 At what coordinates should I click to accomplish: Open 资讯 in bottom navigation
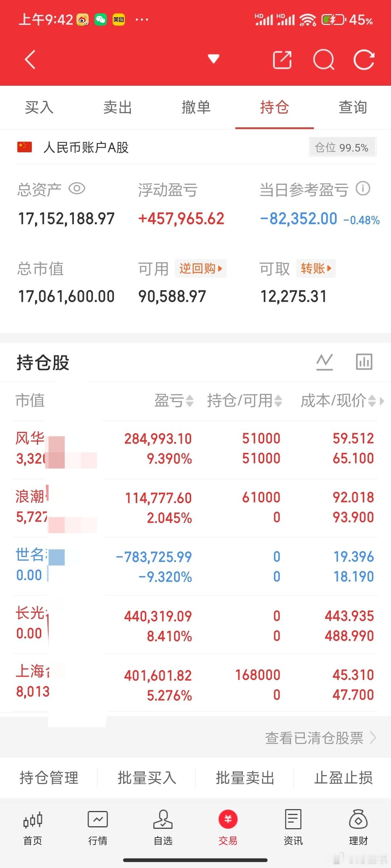point(293,827)
